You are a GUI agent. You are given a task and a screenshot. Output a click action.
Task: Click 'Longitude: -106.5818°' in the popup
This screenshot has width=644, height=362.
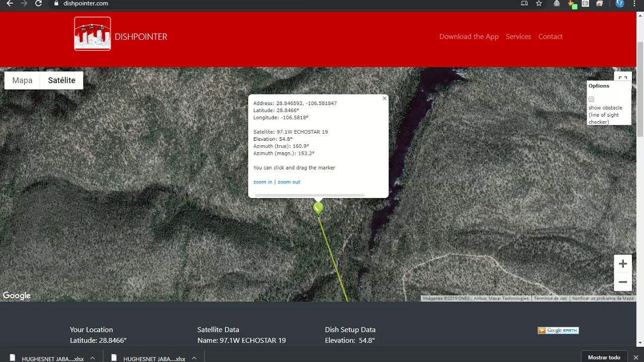coord(281,118)
